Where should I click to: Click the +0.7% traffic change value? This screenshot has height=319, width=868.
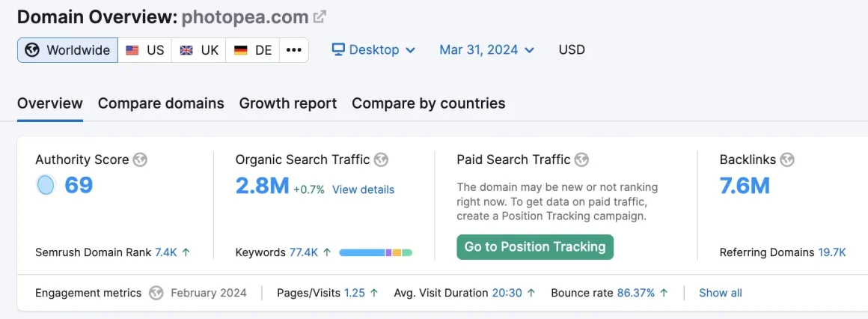pyautogui.click(x=309, y=189)
